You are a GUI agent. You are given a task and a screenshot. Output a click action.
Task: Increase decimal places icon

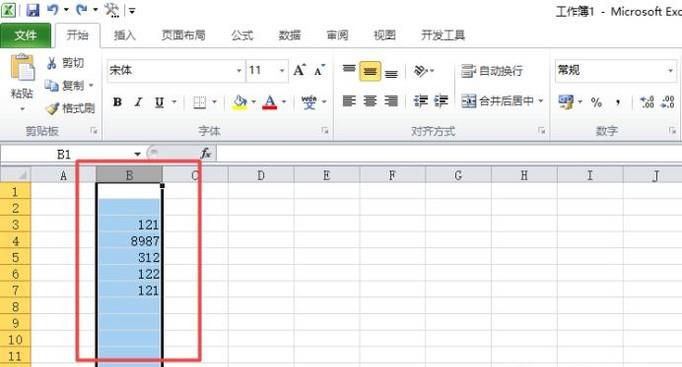pos(647,102)
